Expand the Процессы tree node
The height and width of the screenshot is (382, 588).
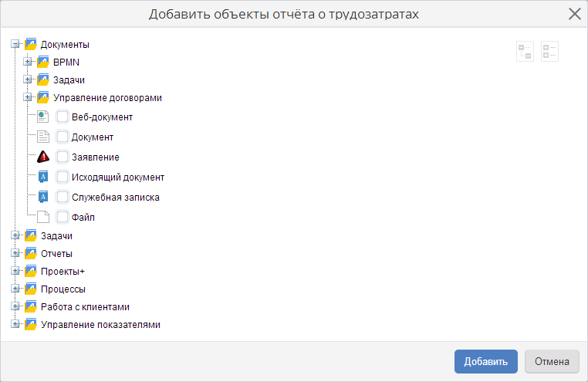[x=15, y=289]
